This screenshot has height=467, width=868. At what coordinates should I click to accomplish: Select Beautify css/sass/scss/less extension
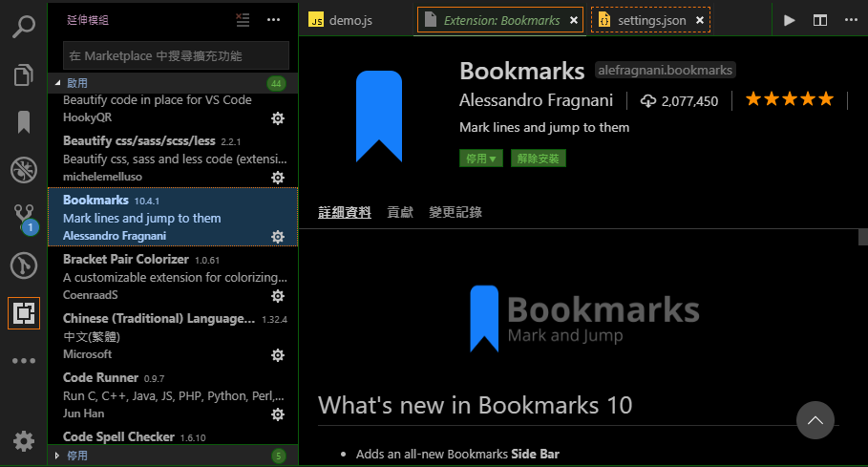(173, 158)
